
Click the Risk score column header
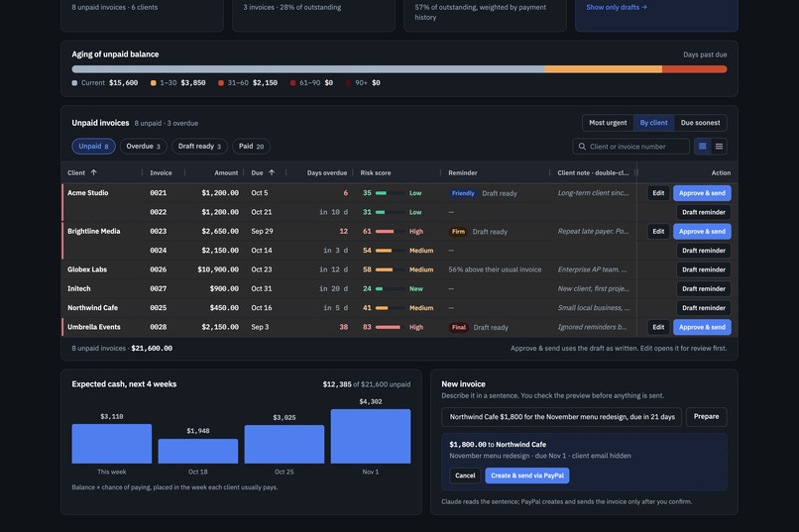coord(376,173)
